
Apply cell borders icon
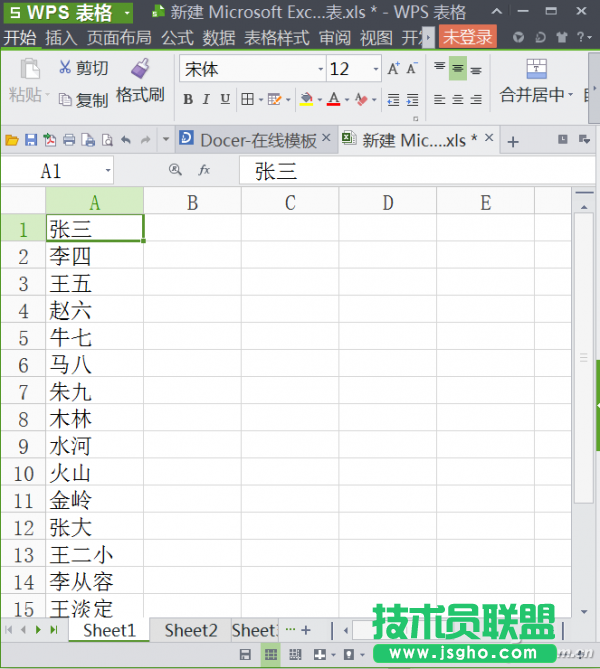(x=247, y=99)
